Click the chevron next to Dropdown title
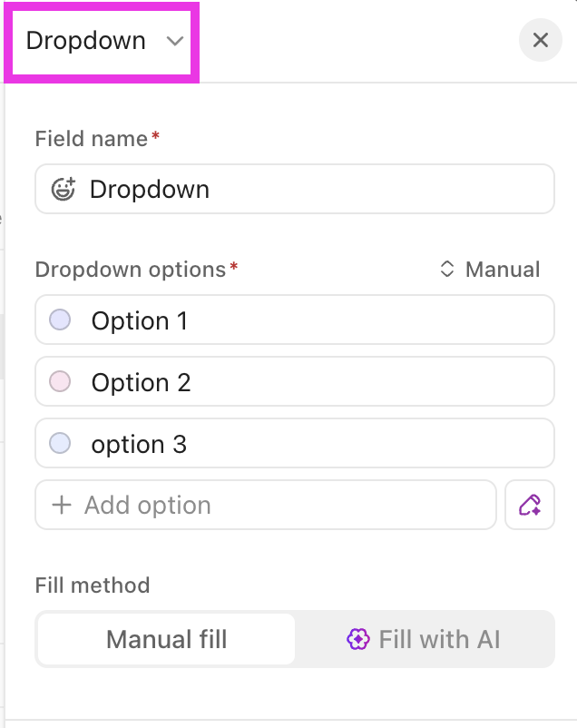The width and height of the screenshot is (577, 728). tap(175, 42)
